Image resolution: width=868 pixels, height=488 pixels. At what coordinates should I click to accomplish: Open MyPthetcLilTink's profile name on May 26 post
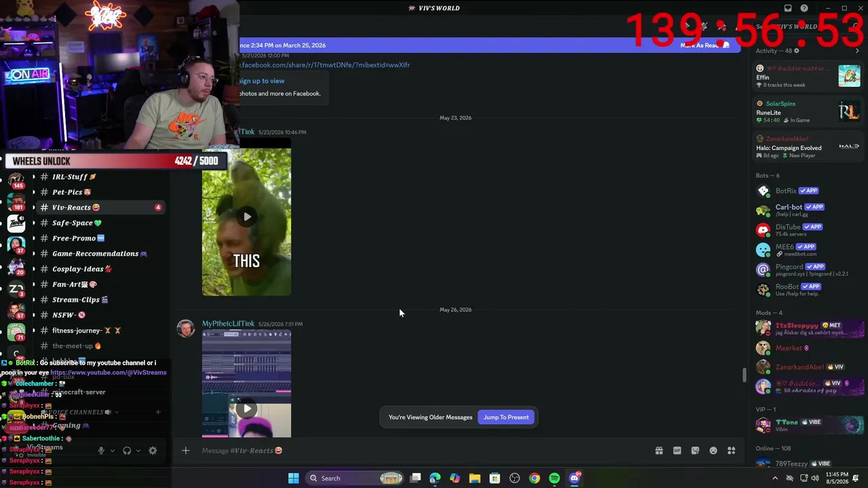(228, 324)
